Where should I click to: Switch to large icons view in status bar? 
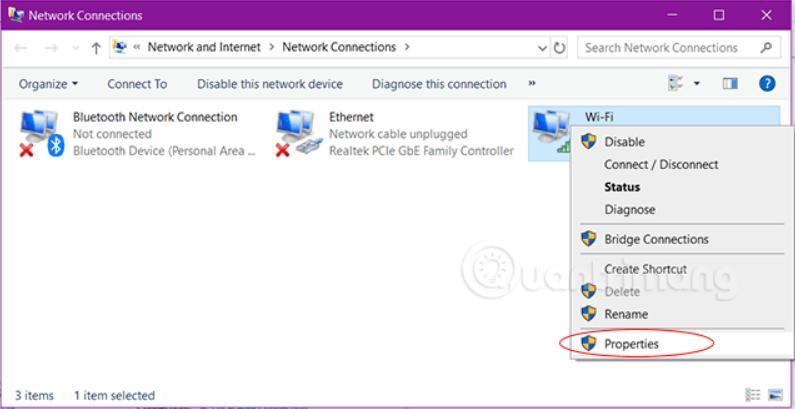pyautogui.click(x=775, y=395)
